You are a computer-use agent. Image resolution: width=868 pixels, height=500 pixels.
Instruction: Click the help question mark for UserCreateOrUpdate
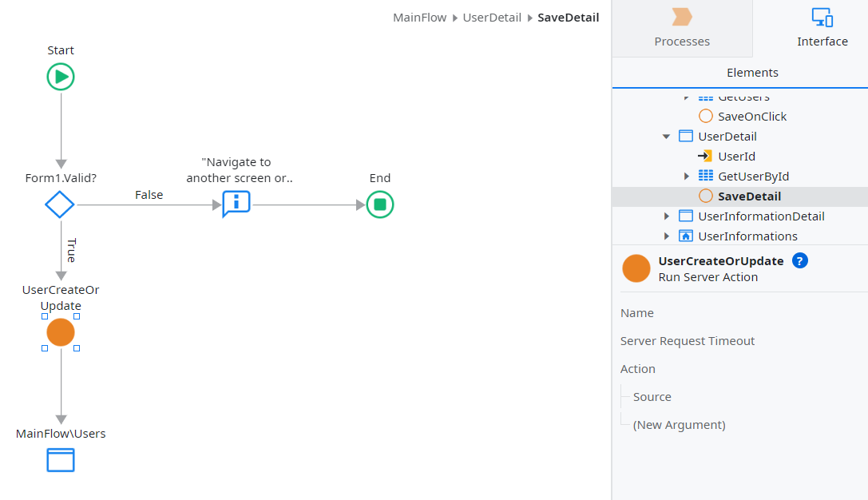(799, 260)
